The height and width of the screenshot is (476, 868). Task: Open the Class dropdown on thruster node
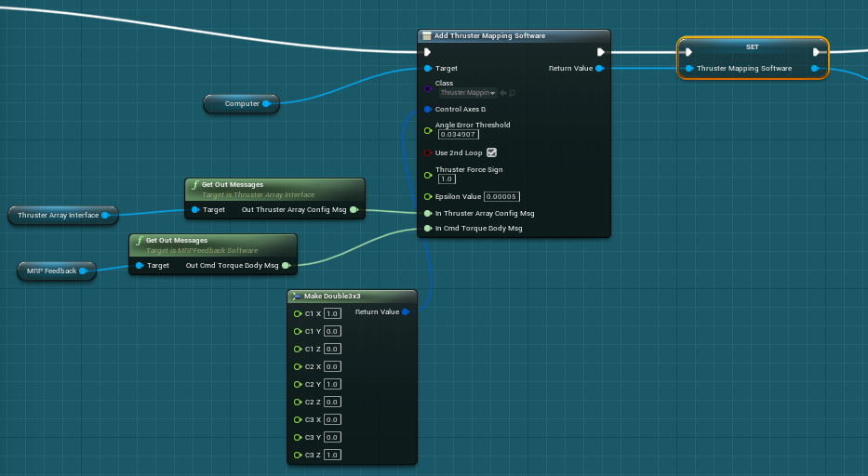(x=468, y=93)
